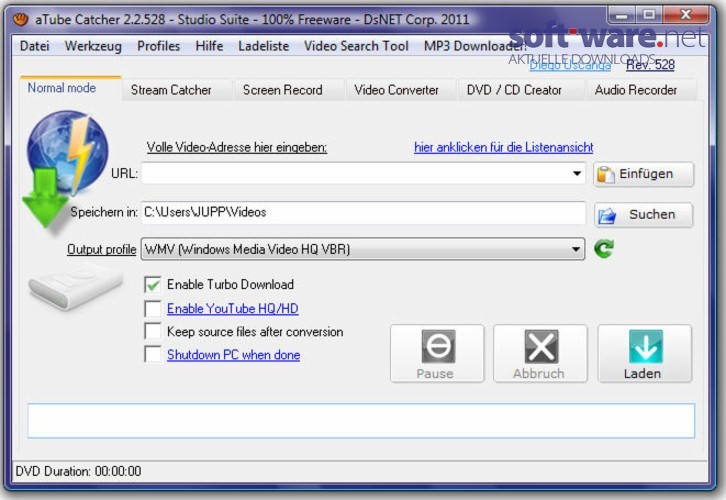The width and height of the screenshot is (726, 500).
Task: Open the Profiles menu
Action: click(158, 46)
